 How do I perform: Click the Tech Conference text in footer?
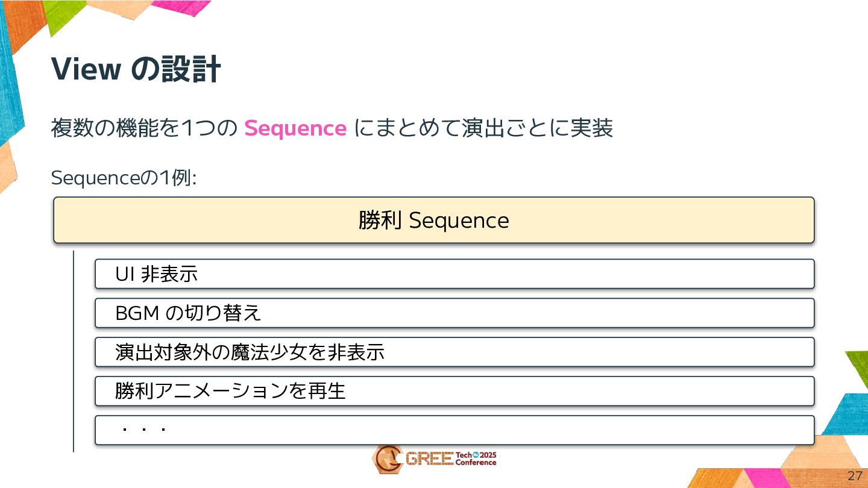476,463
